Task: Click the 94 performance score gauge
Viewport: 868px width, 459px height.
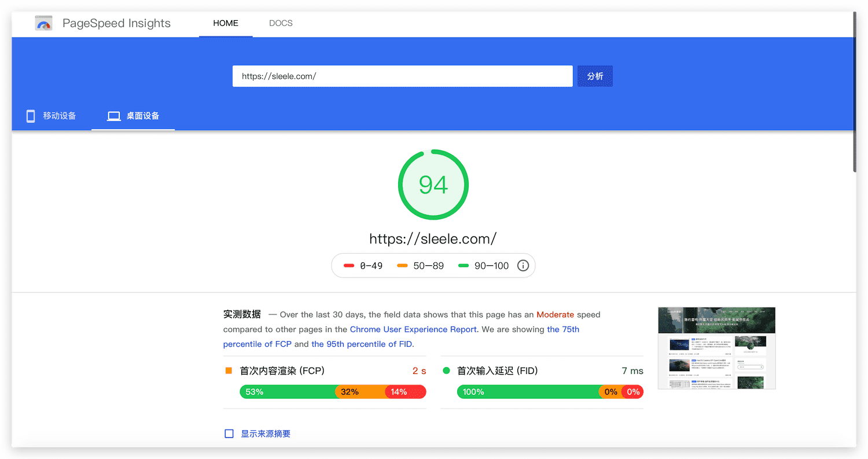Action: point(433,185)
